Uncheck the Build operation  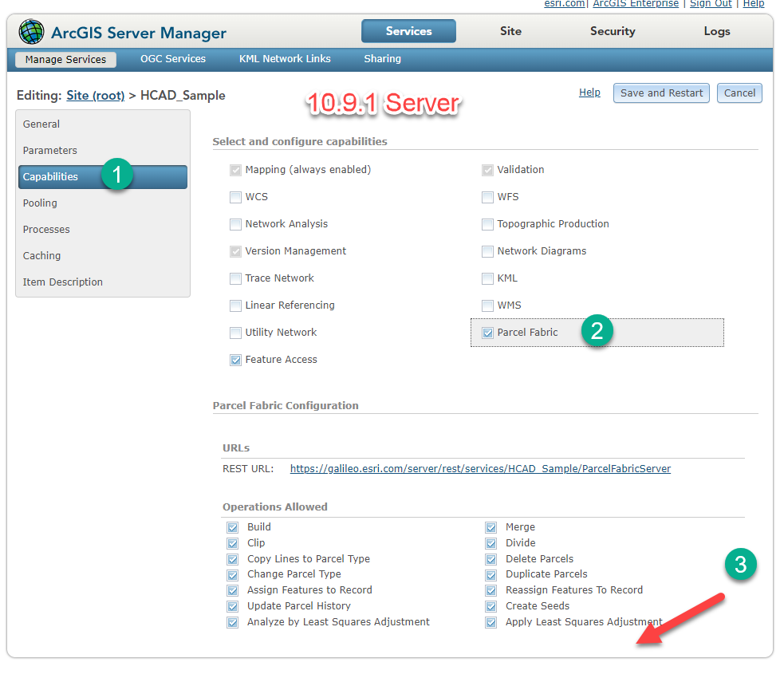(233, 527)
